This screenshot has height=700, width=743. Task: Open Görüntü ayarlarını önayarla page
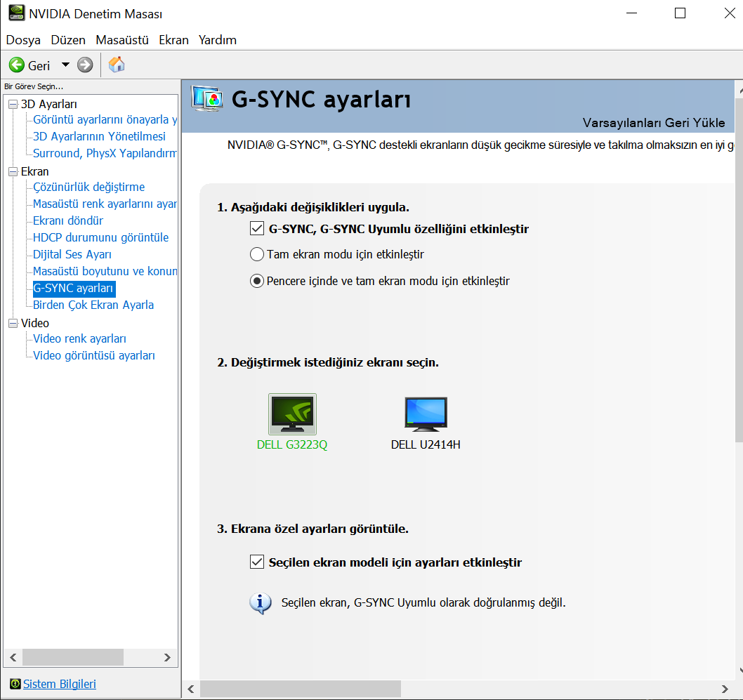click(x=105, y=119)
